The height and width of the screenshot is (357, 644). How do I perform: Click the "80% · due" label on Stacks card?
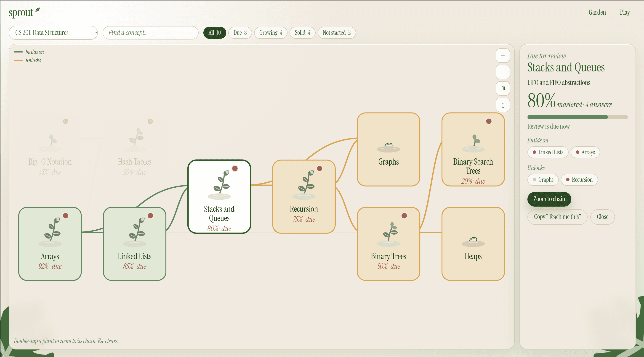219,228
